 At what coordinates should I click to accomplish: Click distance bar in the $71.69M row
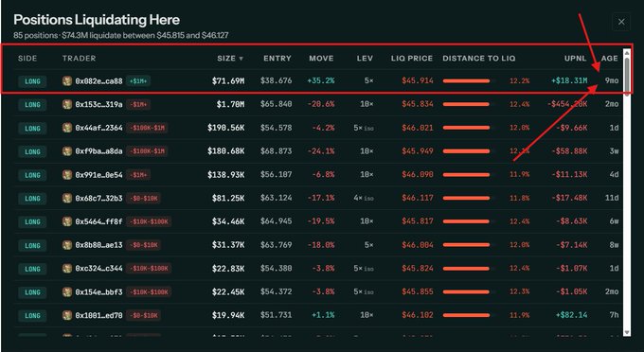tap(466, 81)
